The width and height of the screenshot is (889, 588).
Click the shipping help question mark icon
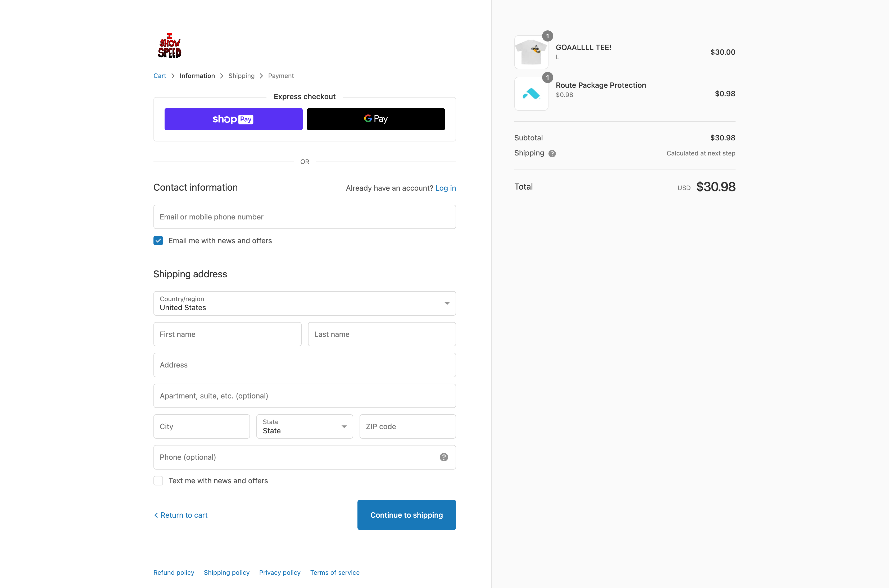click(552, 153)
